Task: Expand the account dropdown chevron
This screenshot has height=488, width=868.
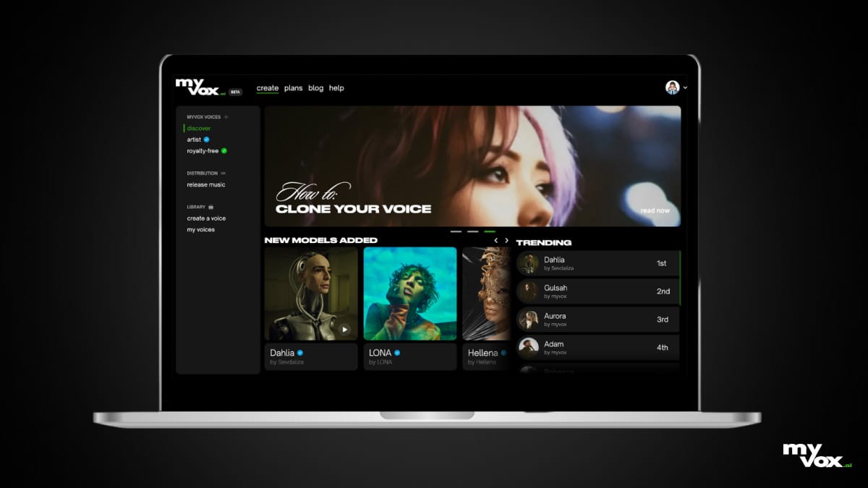Action: 685,88
